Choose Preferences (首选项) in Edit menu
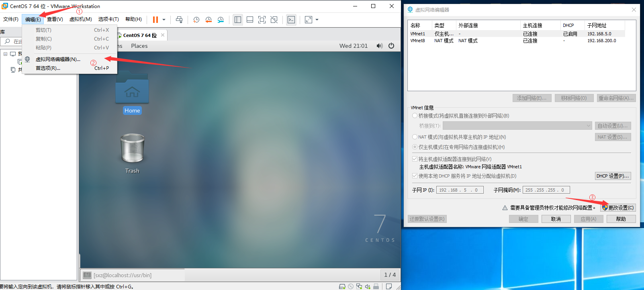644x290 pixels. (x=70, y=68)
